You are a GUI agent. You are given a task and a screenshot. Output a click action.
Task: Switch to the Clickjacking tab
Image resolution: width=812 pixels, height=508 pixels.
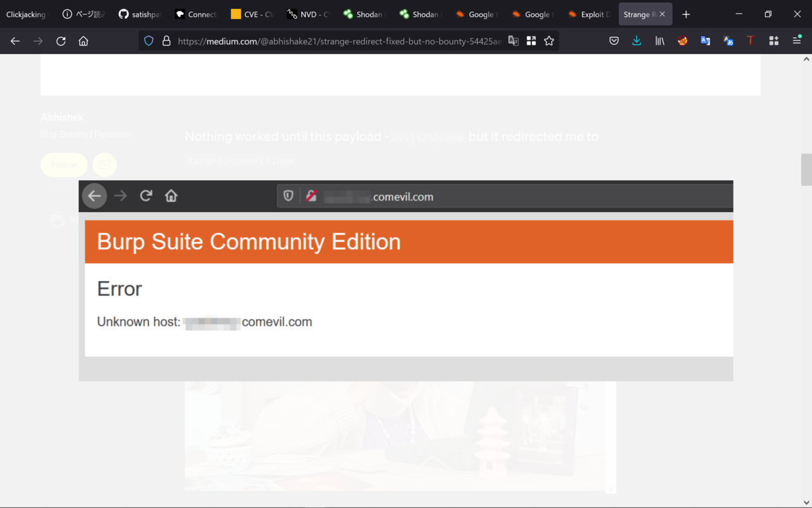click(x=26, y=14)
